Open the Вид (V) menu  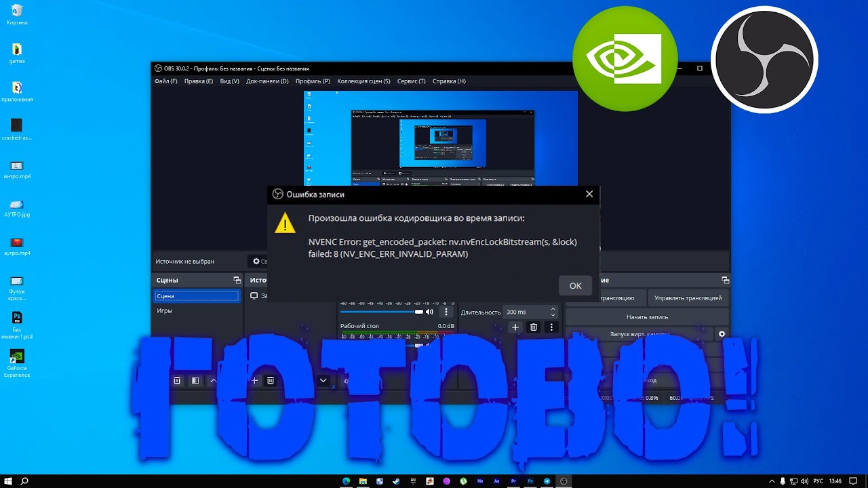pos(230,81)
